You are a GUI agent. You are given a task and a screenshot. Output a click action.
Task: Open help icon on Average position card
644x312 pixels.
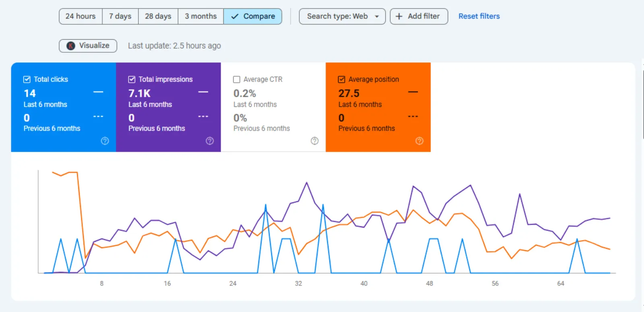[419, 141]
